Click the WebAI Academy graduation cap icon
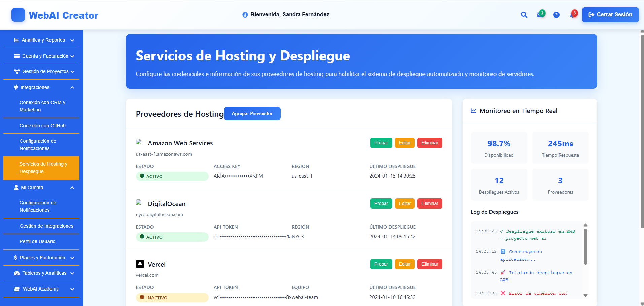The image size is (644, 306). pyautogui.click(x=17, y=289)
